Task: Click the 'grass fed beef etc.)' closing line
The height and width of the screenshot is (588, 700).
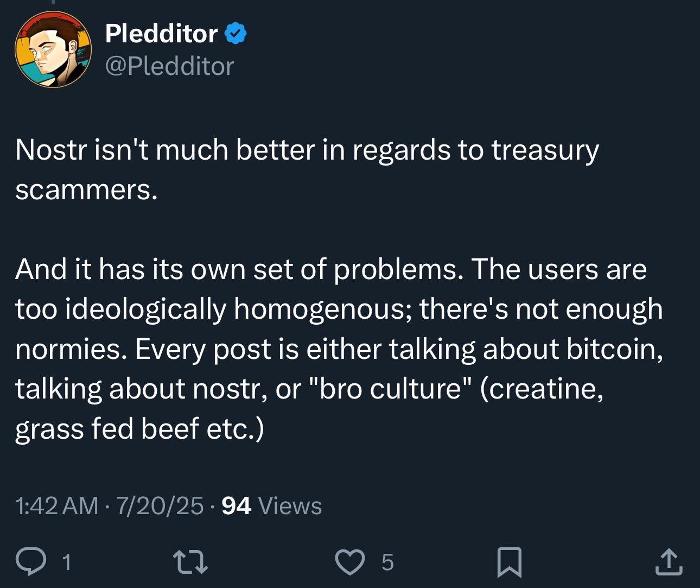Action: point(139,429)
